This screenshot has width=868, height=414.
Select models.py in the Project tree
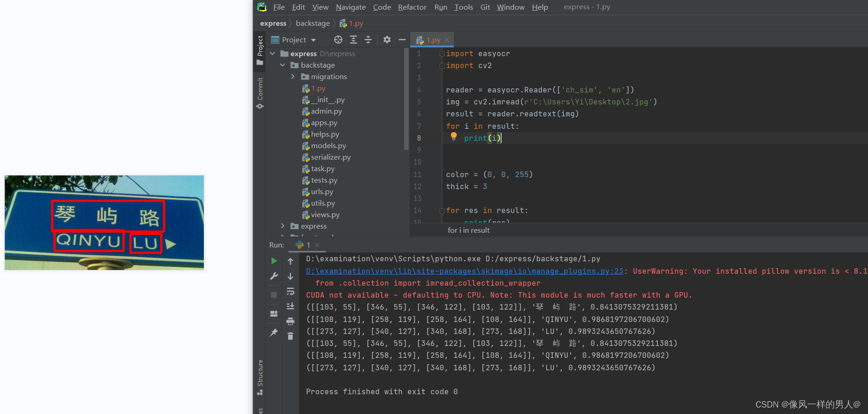[329, 145]
